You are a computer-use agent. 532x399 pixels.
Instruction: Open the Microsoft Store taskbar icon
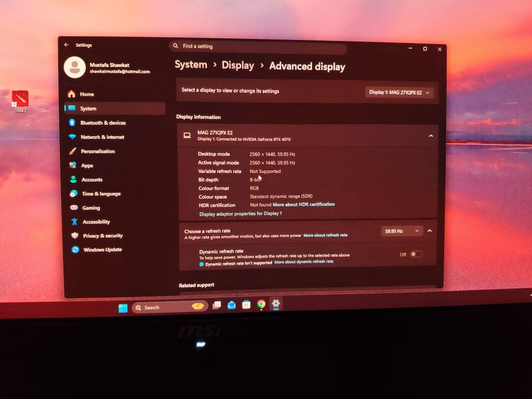(x=246, y=305)
